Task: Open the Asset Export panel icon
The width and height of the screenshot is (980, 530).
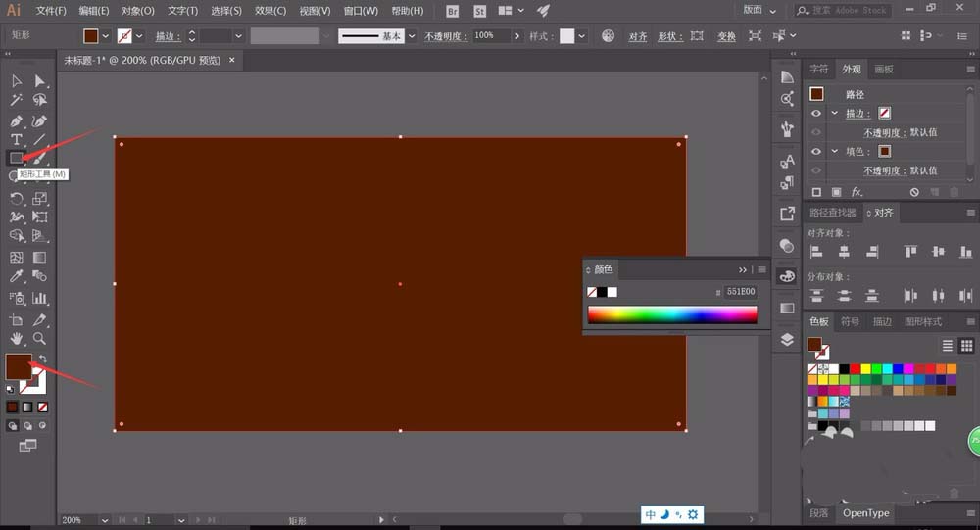Action: click(x=787, y=214)
